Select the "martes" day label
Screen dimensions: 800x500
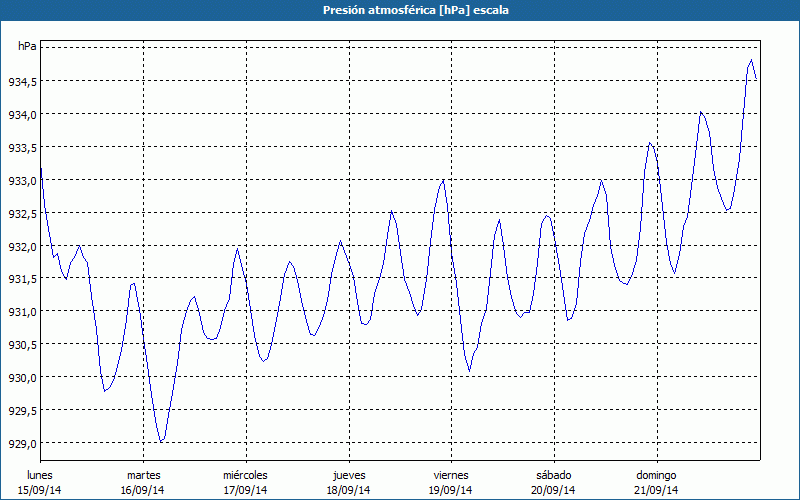pos(143,475)
